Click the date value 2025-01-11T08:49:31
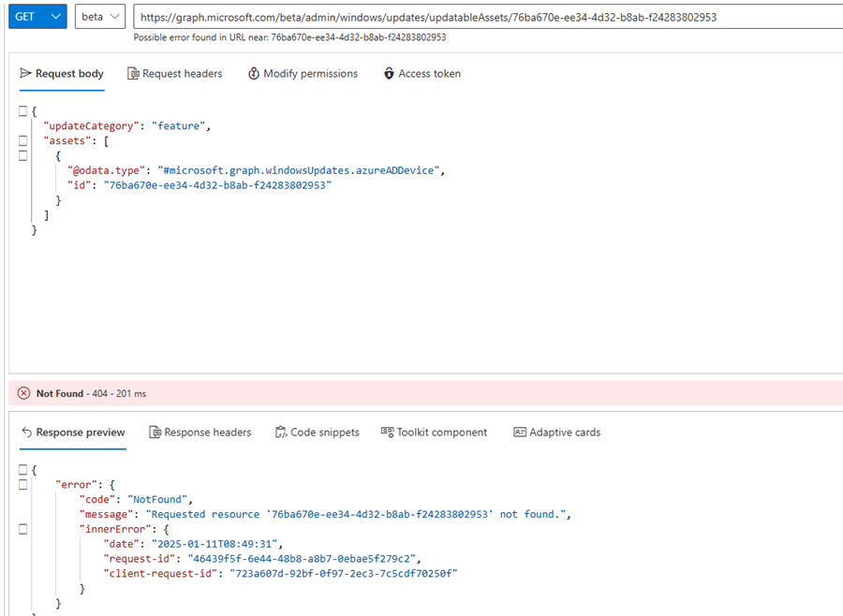The height and width of the screenshot is (616, 843). click(214, 544)
